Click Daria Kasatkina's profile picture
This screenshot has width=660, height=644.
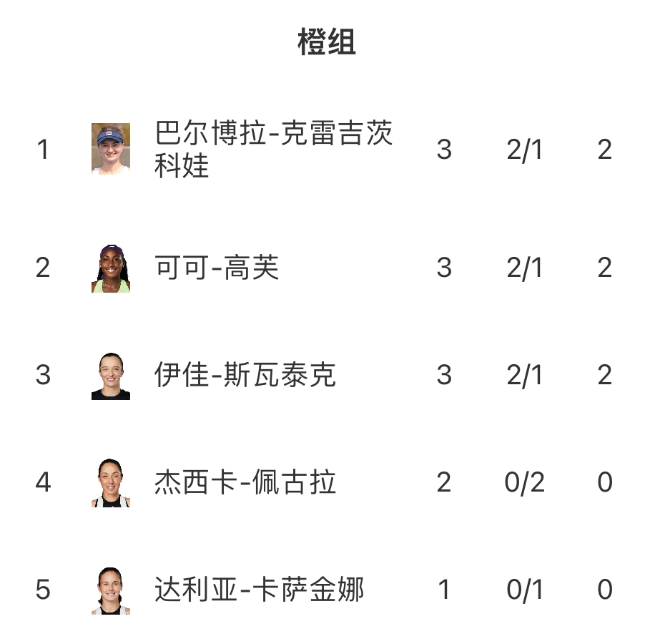point(111,590)
